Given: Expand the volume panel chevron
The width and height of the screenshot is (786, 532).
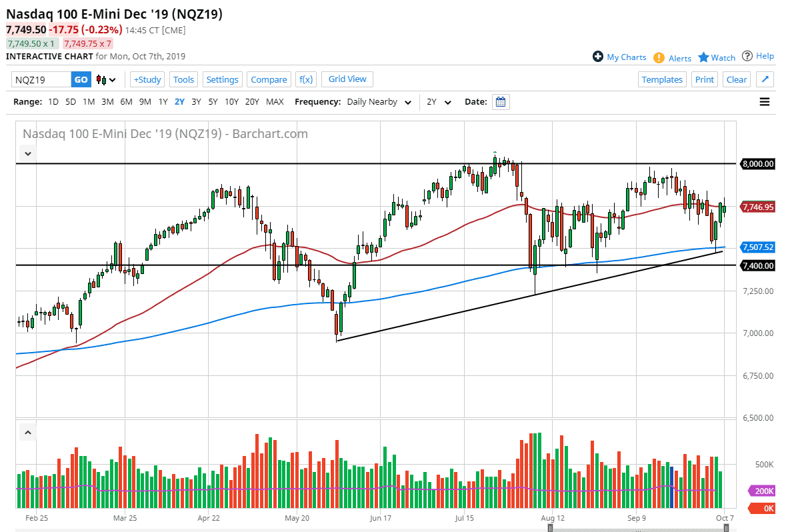Looking at the screenshot, I should click(27, 431).
